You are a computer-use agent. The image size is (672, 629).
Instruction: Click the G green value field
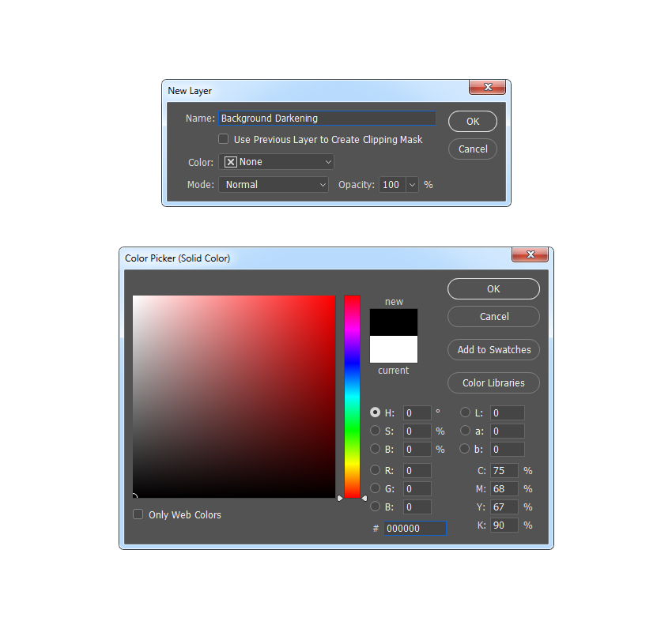point(417,489)
